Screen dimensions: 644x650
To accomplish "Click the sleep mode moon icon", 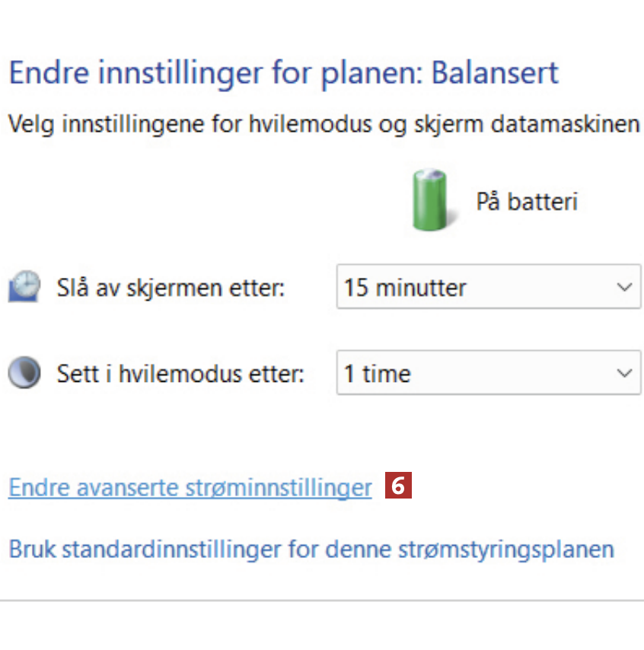I will (23, 374).
